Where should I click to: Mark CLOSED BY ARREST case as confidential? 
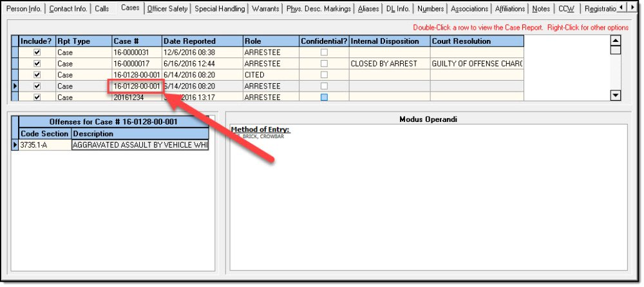coord(324,64)
